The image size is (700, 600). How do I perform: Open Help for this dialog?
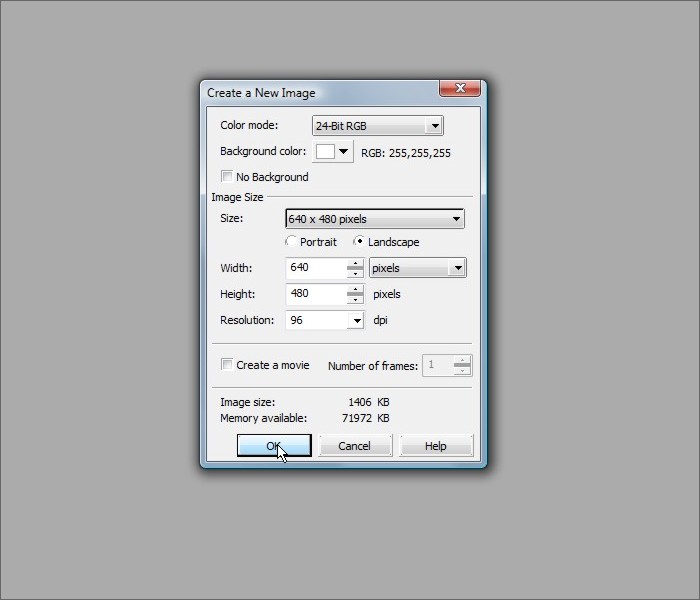[436, 446]
